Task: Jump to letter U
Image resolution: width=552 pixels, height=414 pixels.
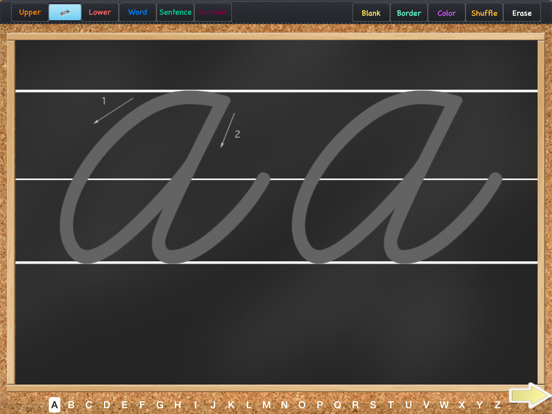Action: point(408,405)
